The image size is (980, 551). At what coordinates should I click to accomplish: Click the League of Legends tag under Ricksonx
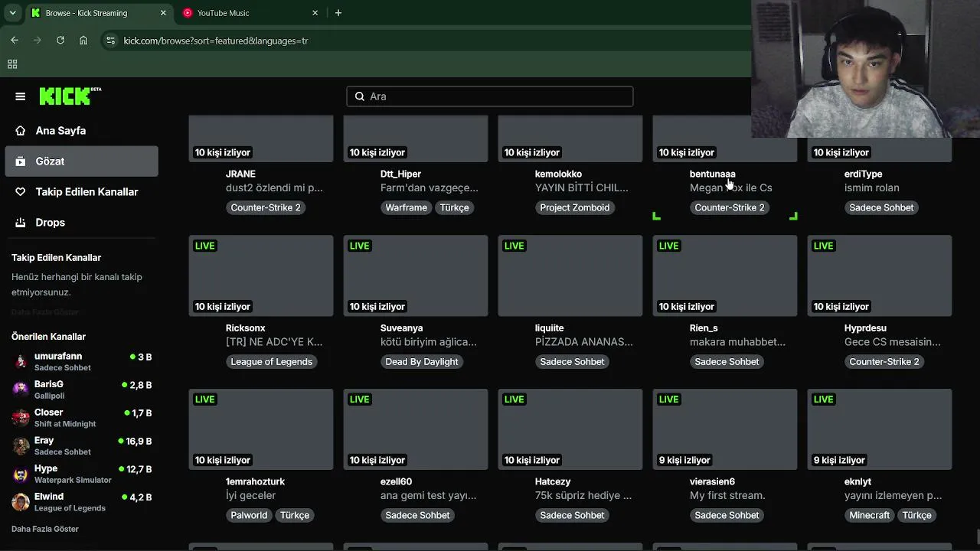[272, 361]
